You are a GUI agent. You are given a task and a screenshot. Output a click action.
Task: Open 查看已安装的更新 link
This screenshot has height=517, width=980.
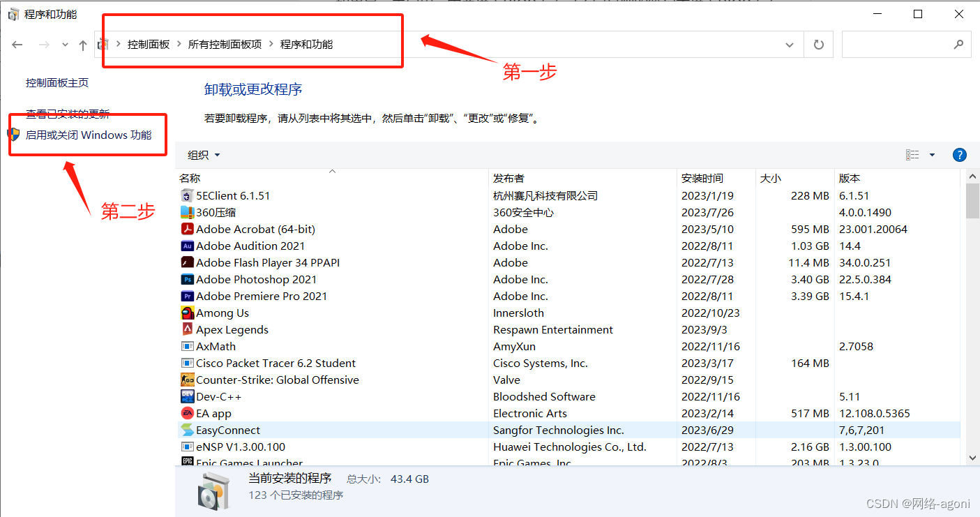(68, 113)
